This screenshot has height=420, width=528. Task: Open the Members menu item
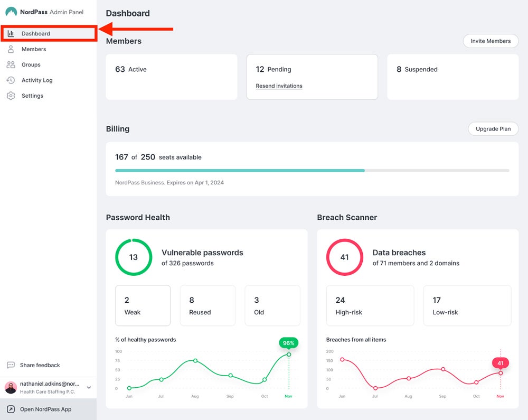(34, 49)
